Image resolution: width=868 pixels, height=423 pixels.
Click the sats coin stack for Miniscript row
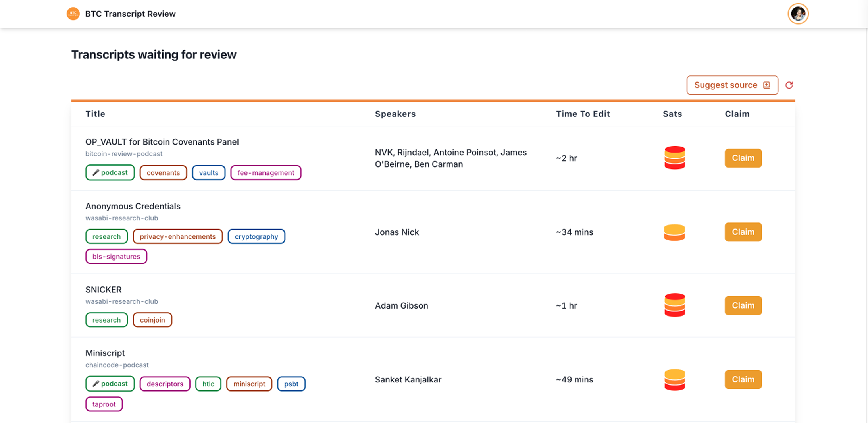coord(675,380)
